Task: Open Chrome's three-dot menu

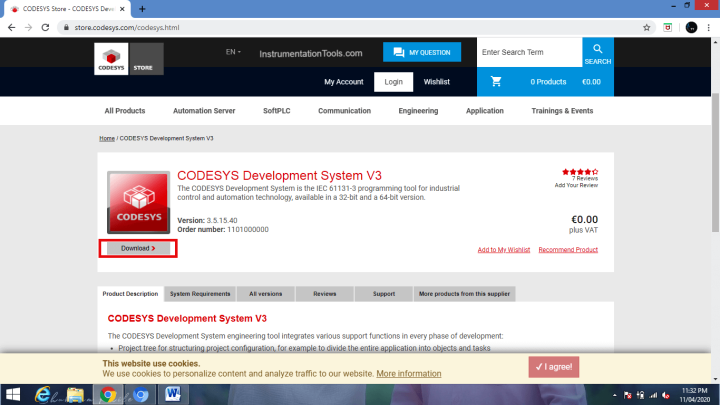Action: click(x=708, y=27)
